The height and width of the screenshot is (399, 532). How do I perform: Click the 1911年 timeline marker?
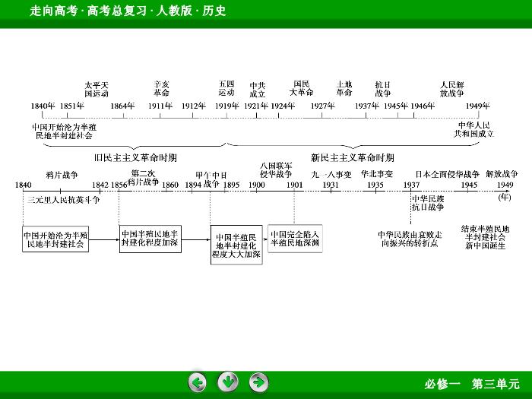click(x=160, y=106)
